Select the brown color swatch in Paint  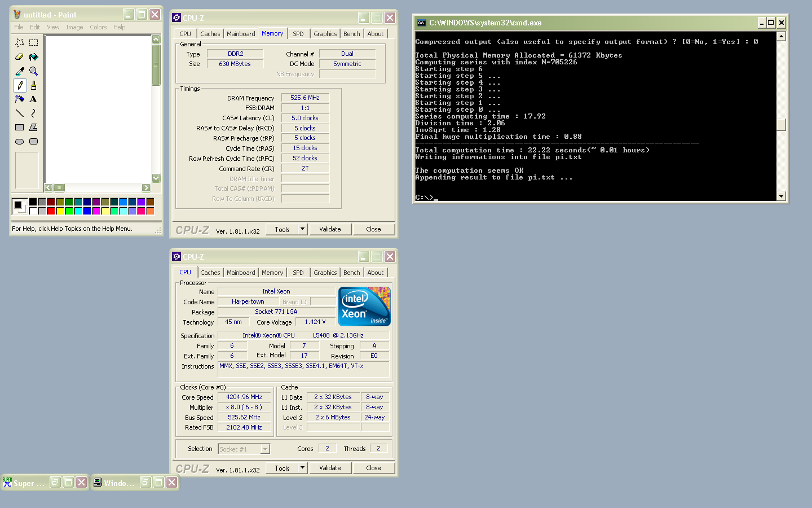pyautogui.click(x=150, y=202)
